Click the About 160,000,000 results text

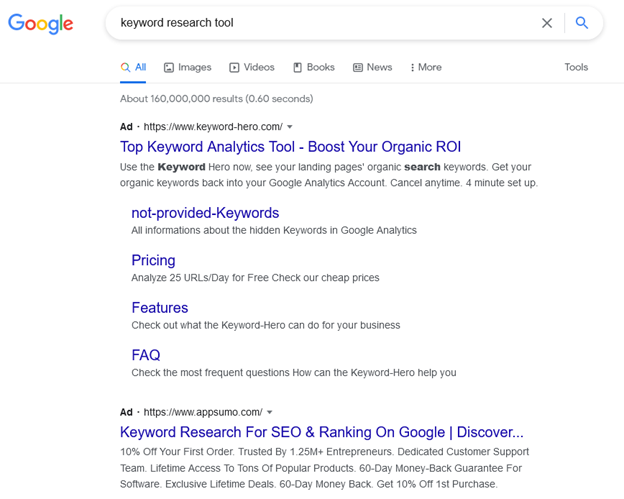pos(216,99)
